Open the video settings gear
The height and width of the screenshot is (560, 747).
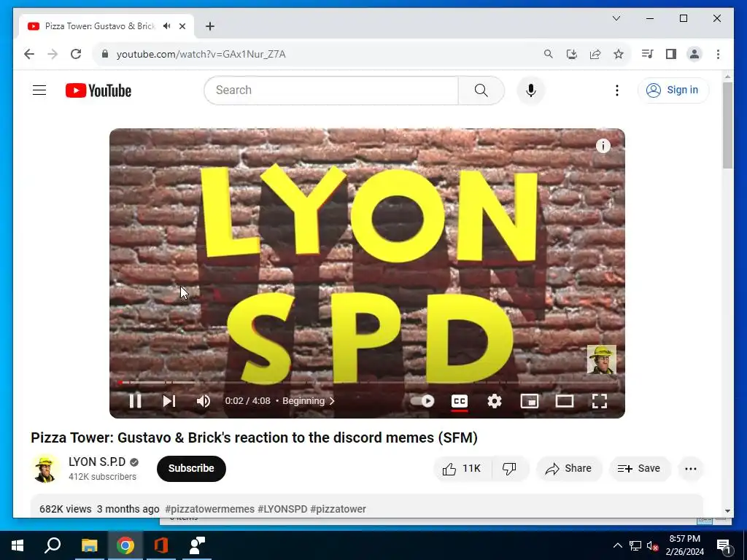(x=495, y=401)
